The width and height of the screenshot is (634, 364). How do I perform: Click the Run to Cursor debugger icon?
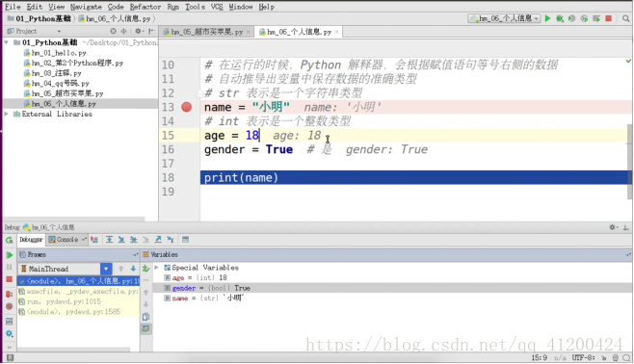point(171,240)
